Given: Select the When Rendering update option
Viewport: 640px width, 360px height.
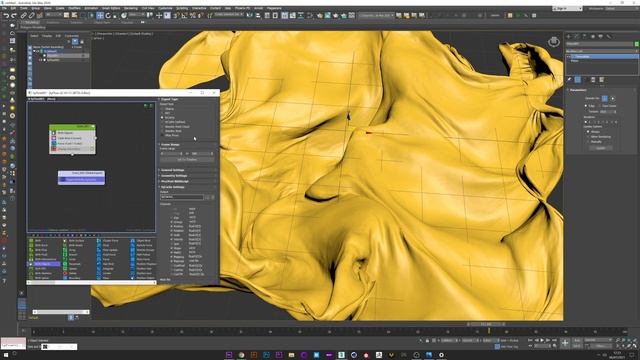Looking at the screenshot, I should tap(588, 137).
